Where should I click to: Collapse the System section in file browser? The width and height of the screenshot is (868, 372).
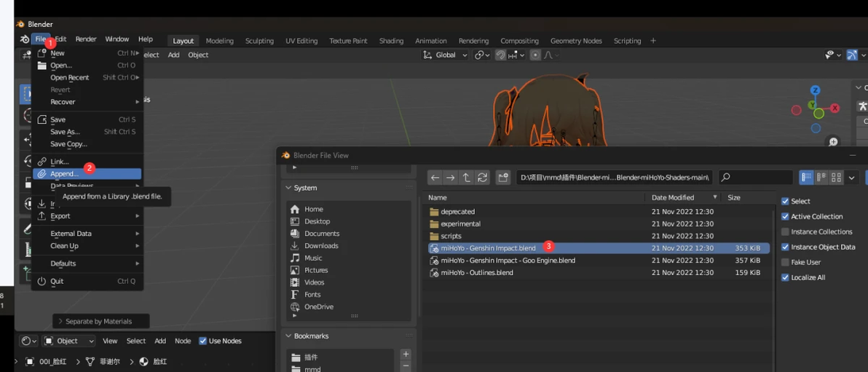click(x=289, y=188)
